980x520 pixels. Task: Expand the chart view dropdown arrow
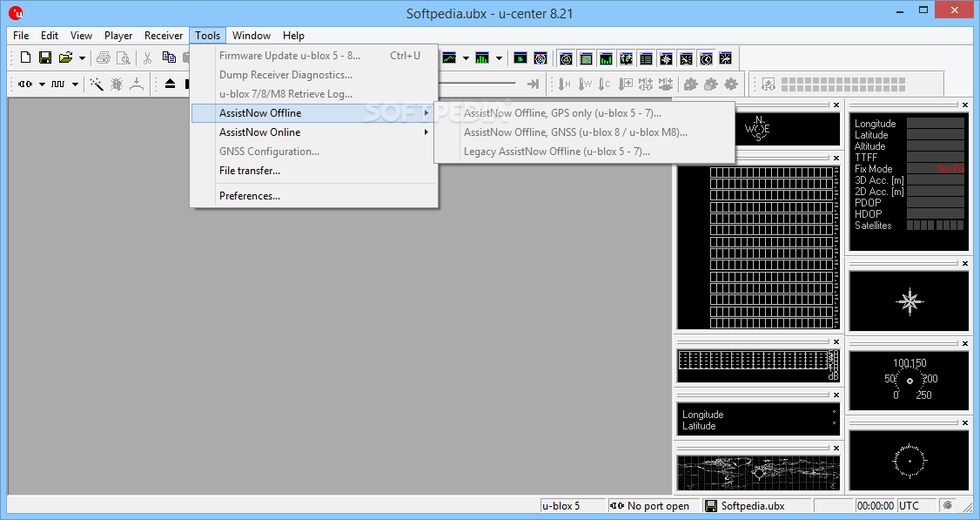[x=466, y=58]
